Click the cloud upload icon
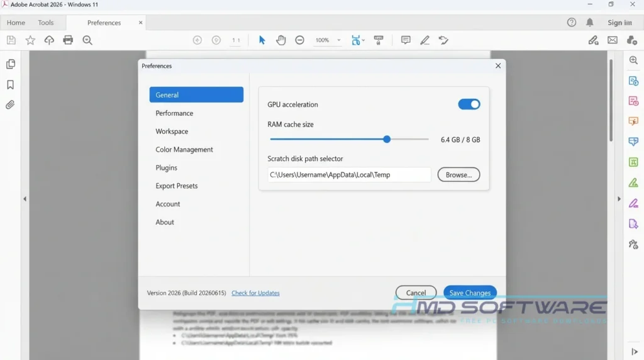 (49, 40)
